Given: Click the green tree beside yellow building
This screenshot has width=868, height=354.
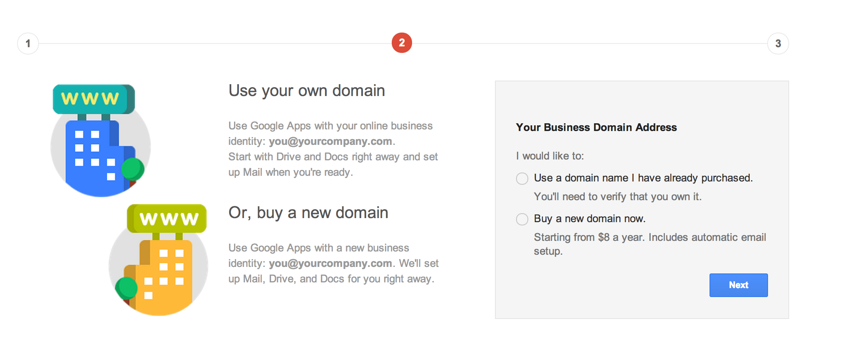Looking at the screenshot, I should pyautogui.click(x=126, y=288).
